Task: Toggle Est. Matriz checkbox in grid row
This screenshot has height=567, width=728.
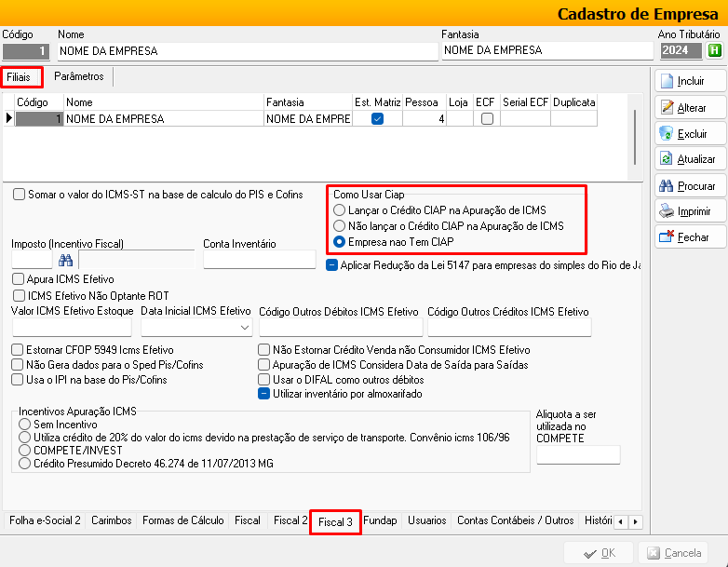Action: point(377,119)
